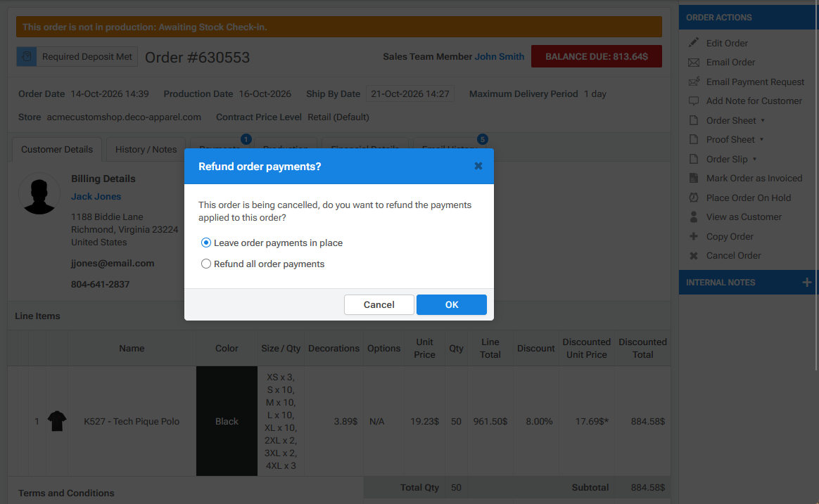Click the Edit Order action link
The width and height of the screenshot is (819, 504).
(x=727, y=44)
